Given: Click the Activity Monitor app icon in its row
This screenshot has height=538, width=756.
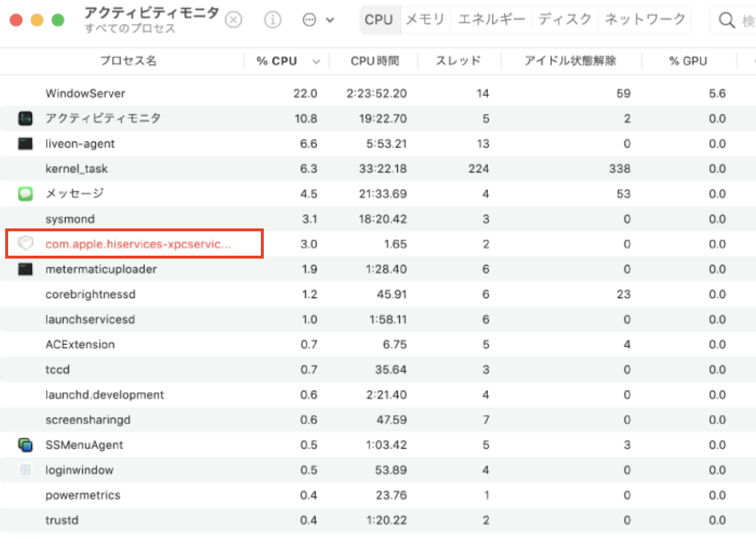Looking at the screenshot, I should [26, 118].
